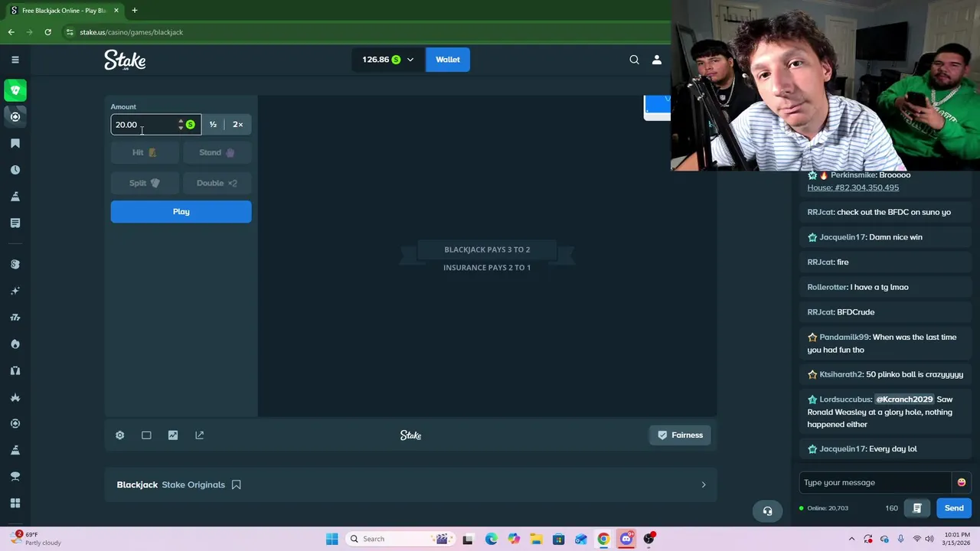Viewport: 980px width, 551px height.
Task: Click the Play button
Action: pyautogui.click(x=181, y=211)
